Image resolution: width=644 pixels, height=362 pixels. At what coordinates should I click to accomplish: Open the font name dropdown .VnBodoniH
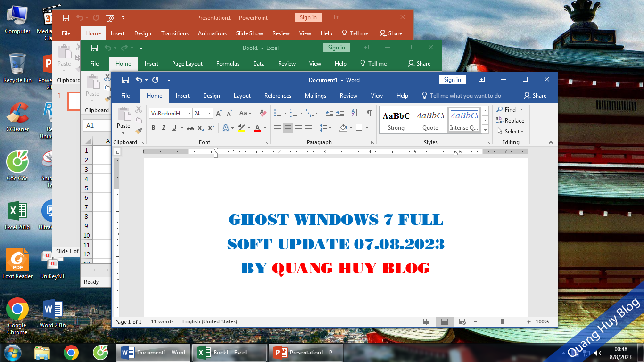[x=189, y=113]
